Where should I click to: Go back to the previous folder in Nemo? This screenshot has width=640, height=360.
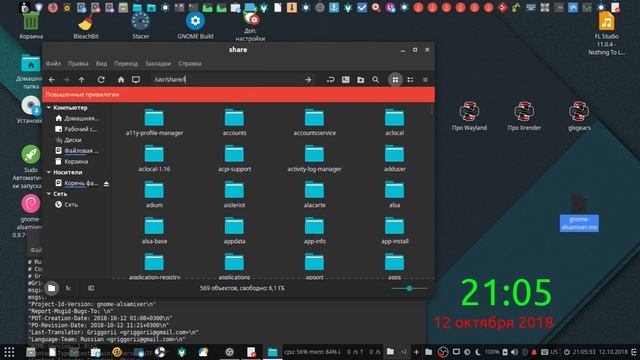coord(52,80)
